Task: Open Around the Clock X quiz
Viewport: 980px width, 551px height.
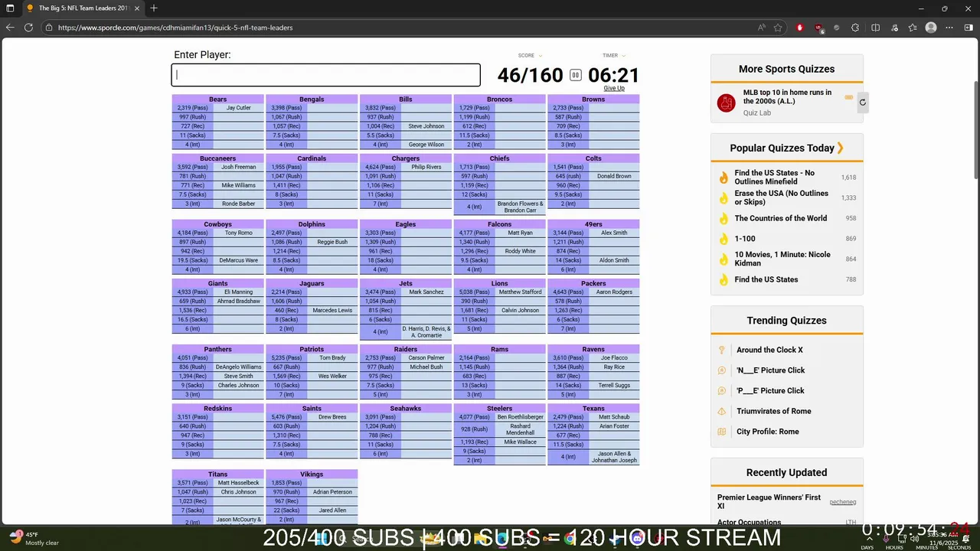Action: click(769, 350)
